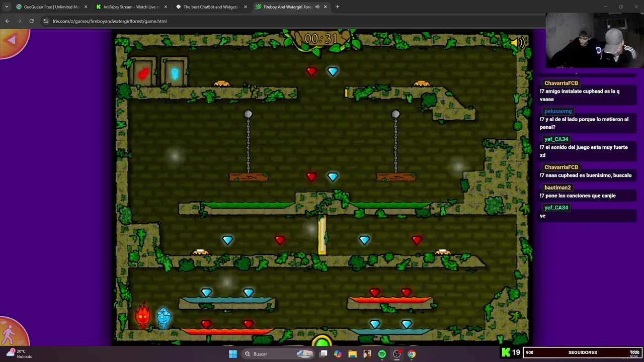This screenshot has width=644, height=362.
Task: Click message "amigo instalate cuphead es la q vaaaa"
Action: pos(580,96)
